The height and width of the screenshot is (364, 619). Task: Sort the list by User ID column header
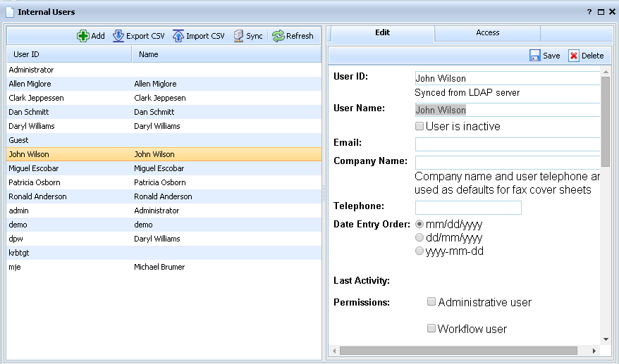[69, 54]
